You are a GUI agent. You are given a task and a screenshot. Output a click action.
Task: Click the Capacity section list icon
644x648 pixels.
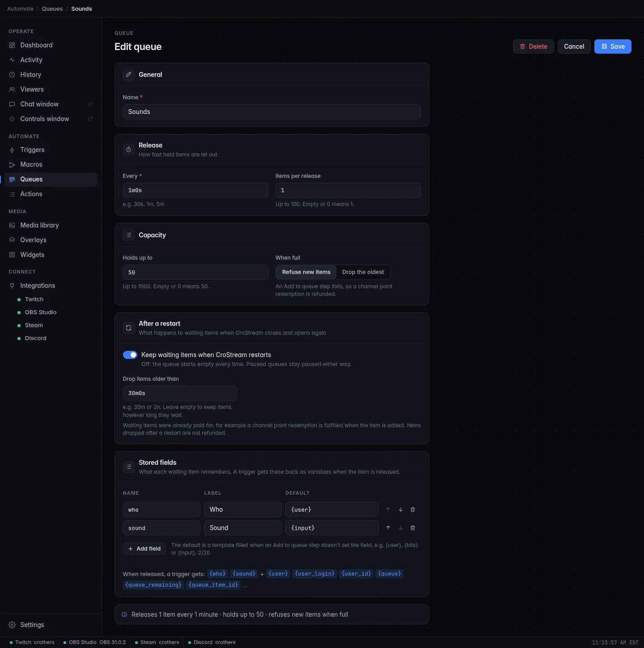[129, 235]
